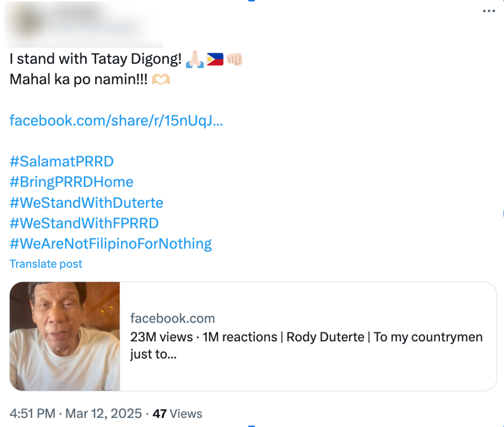View the 47 Views count
Image resolution: width=504 pixels, height=427 pixels.
[x=177, y=414]
